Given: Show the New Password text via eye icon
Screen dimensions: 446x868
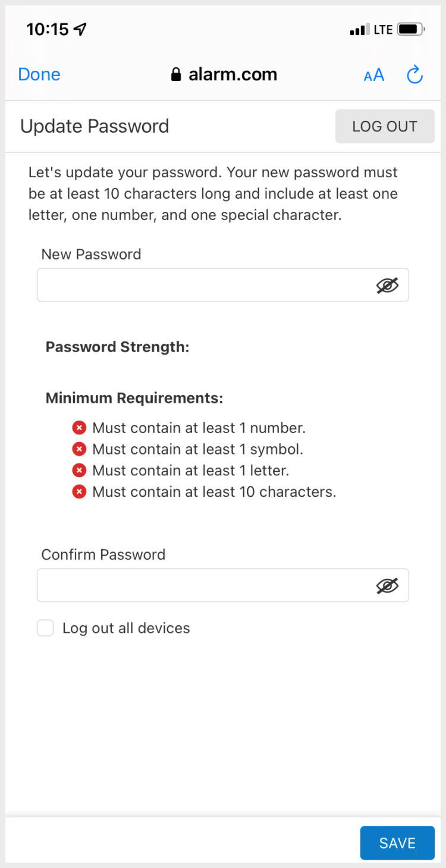Looking at the screenshot, I should [387, 286].
